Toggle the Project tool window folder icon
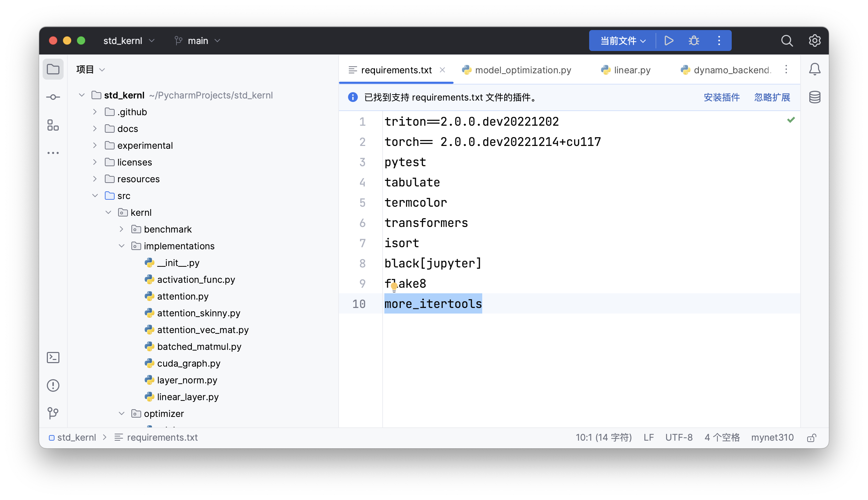Image resolution: width=868 pixels, height=500 pixels. (53, 69)
